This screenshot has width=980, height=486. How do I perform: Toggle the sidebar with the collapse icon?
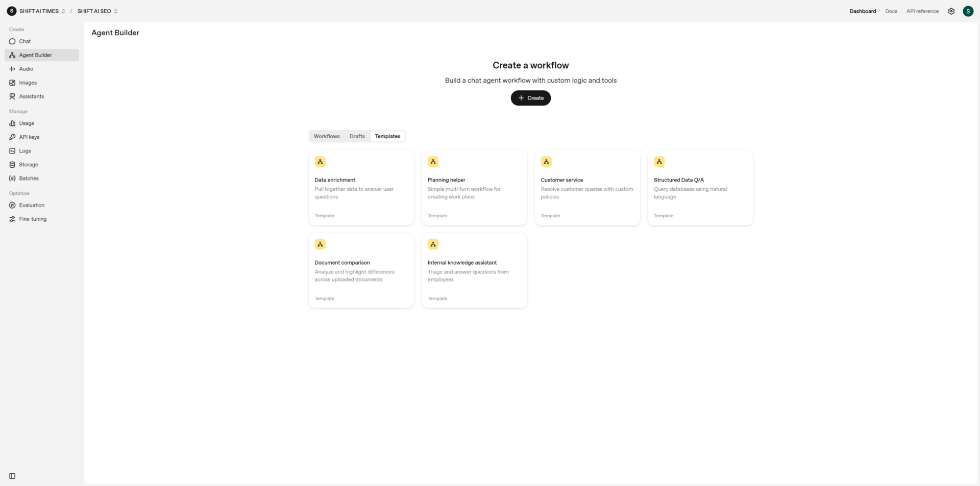(x=11, y=475)
